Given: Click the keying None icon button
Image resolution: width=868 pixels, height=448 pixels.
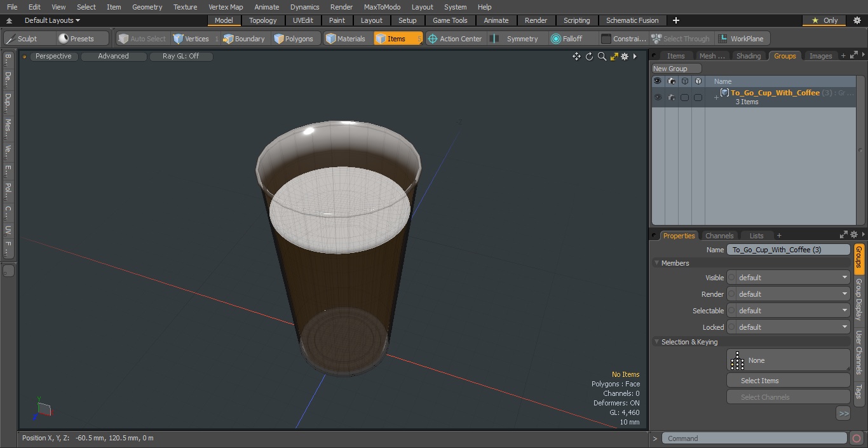Looking at the screenshot, I should click(788, 360).
